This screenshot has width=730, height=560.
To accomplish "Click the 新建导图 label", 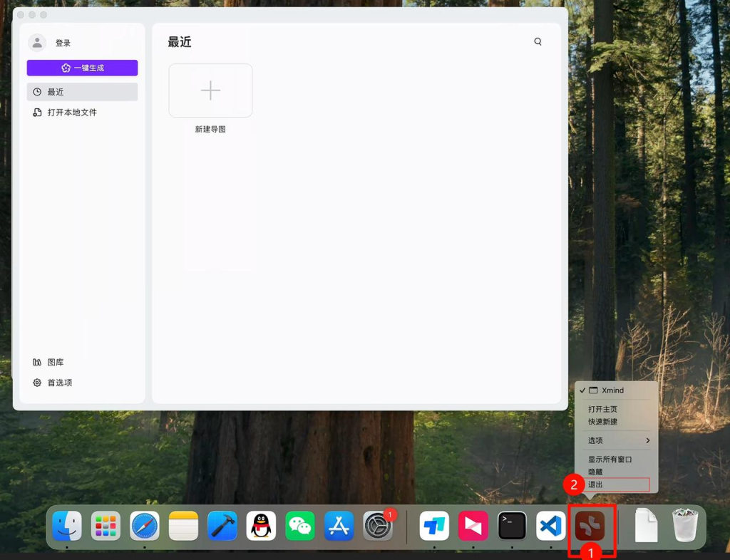I will tap(210, 129).
